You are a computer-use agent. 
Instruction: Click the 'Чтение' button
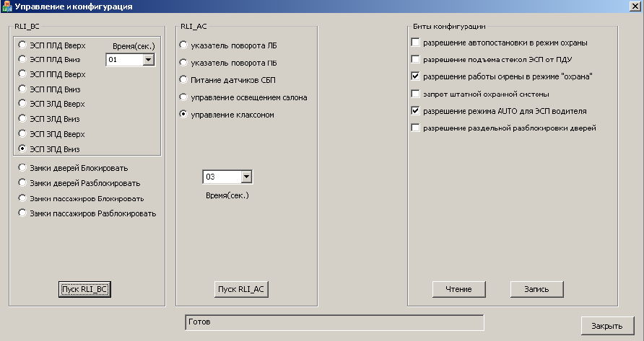pos(458,289)
